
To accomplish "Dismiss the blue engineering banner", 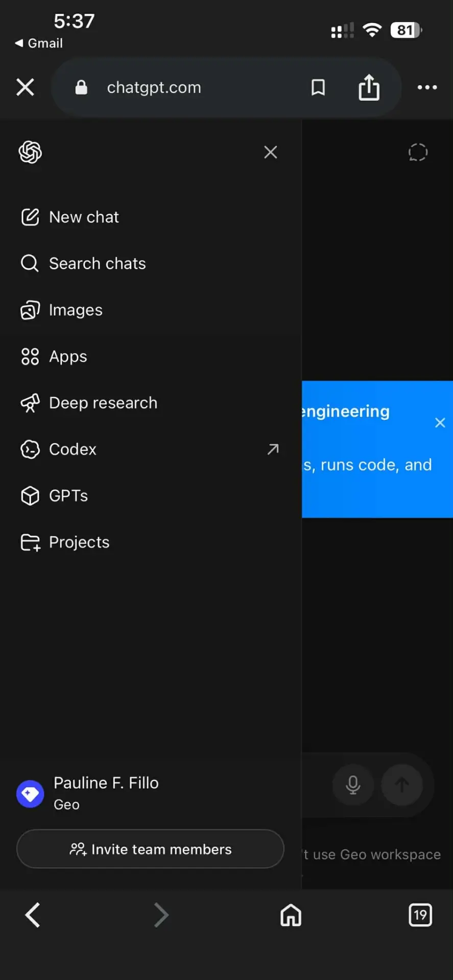I will pyautogui.click(x=440, y=423).
